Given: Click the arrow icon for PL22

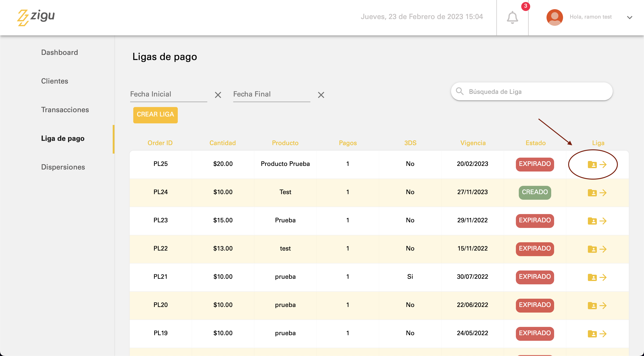Looking at the screenshot, I should pos(603,249).
